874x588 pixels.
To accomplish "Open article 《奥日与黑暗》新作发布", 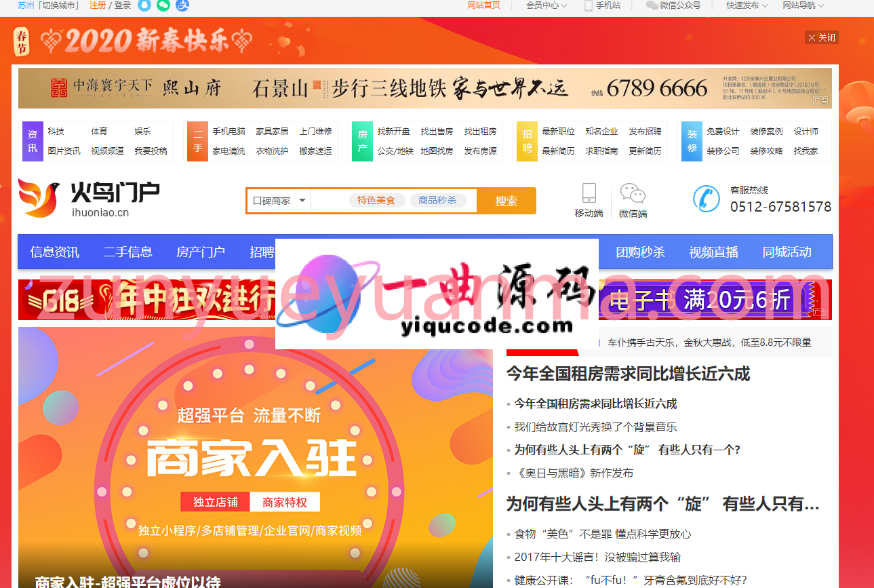I will pos(574,473).
